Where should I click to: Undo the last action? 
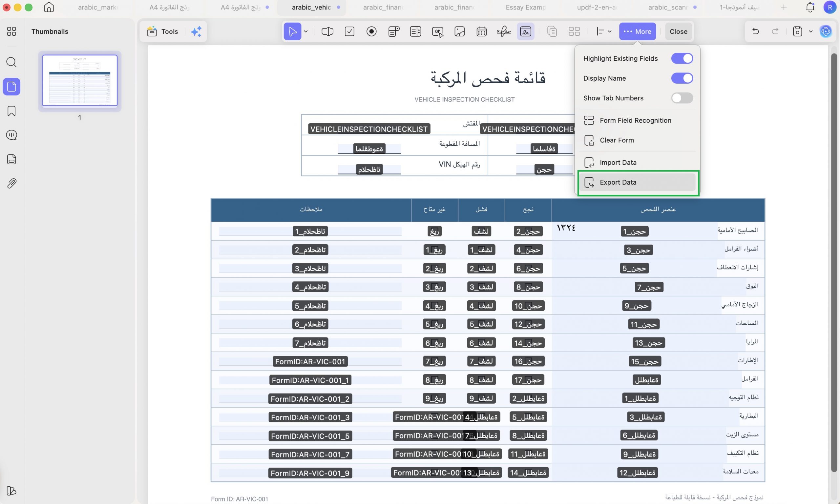point(755,31)
